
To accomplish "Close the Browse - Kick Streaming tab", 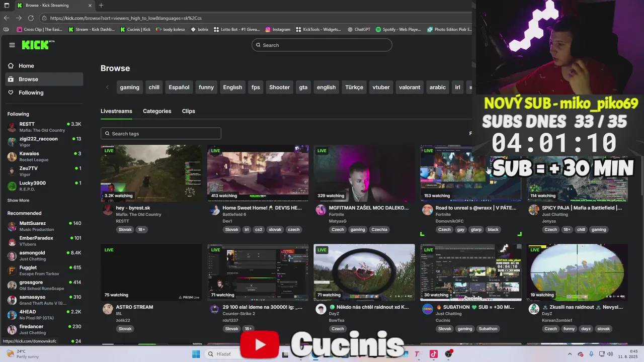I will click(90, 5).
